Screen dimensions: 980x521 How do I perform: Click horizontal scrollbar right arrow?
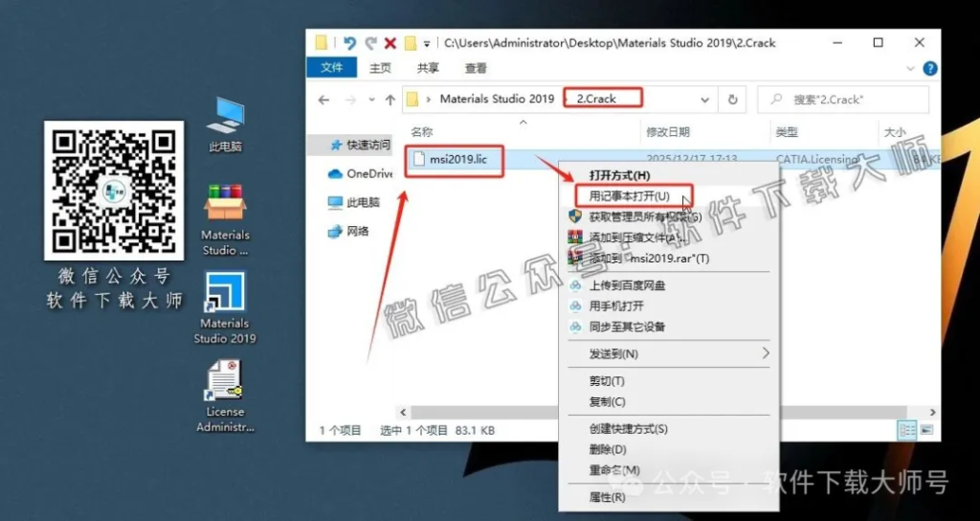(x=932, y=412)
